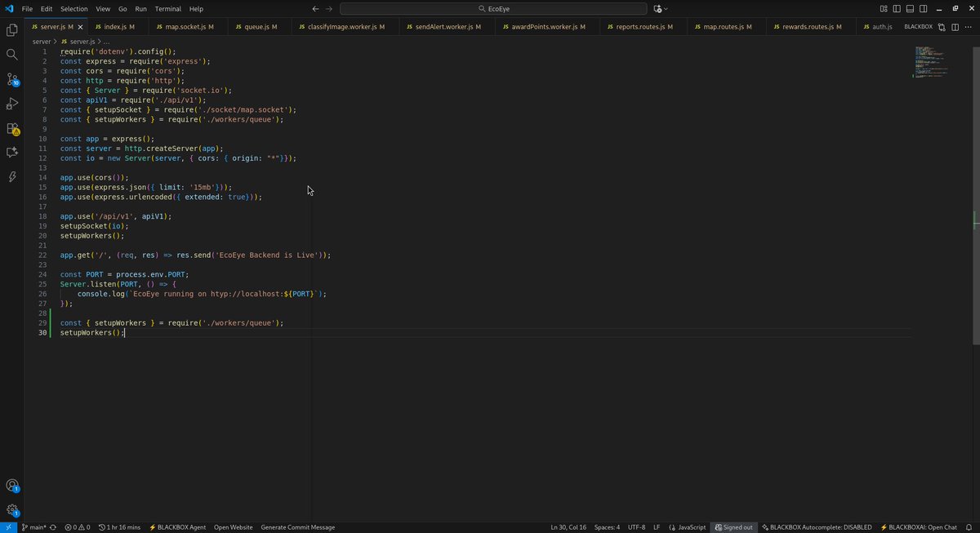
Task: Toggle BLACKBOX Autocomplete DISABLED status
Action: point(817,527)
